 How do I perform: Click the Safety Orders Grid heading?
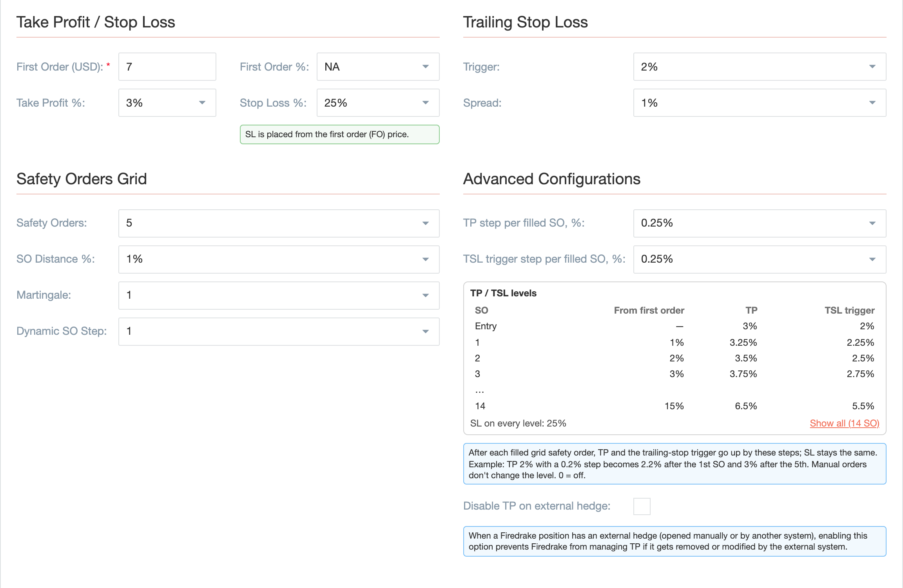pos(82,179)
